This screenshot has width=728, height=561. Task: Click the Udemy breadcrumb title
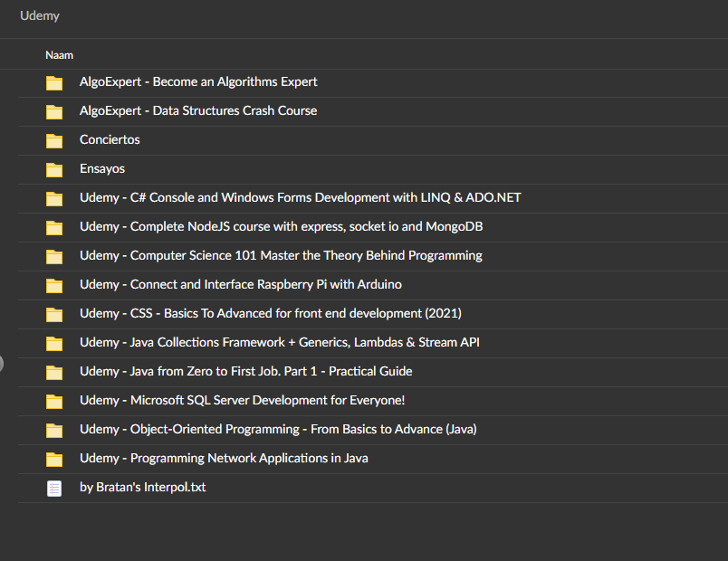click(40, 15)
